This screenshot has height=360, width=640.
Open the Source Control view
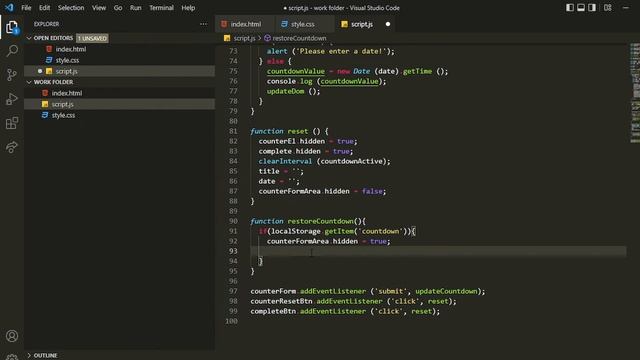tap(12, 75)
